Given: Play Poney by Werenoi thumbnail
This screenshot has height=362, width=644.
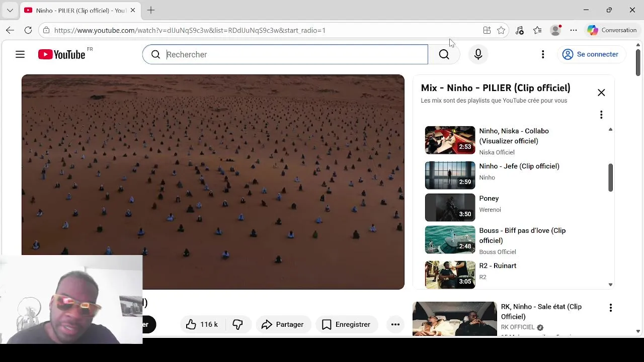Looking at the screenshot, I should click(x=450, y=207).
